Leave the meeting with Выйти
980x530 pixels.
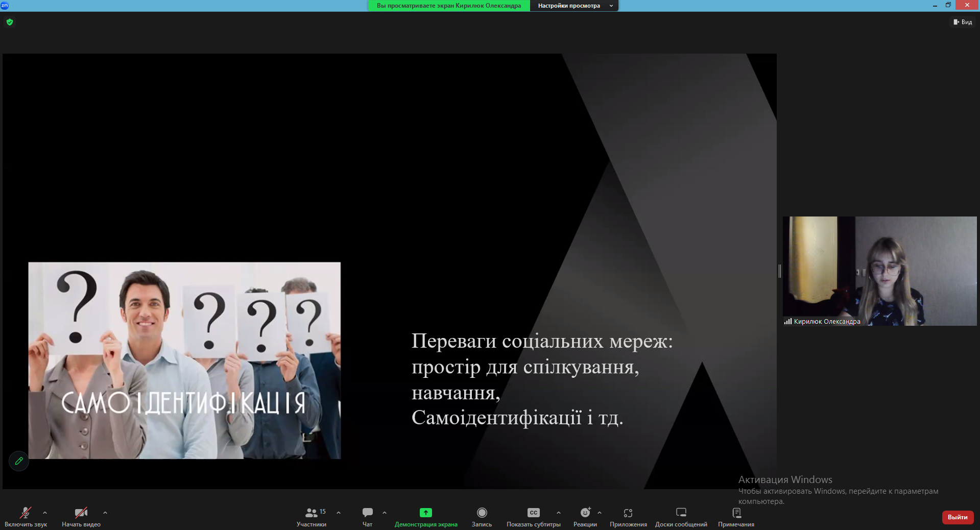pos(958,517)
